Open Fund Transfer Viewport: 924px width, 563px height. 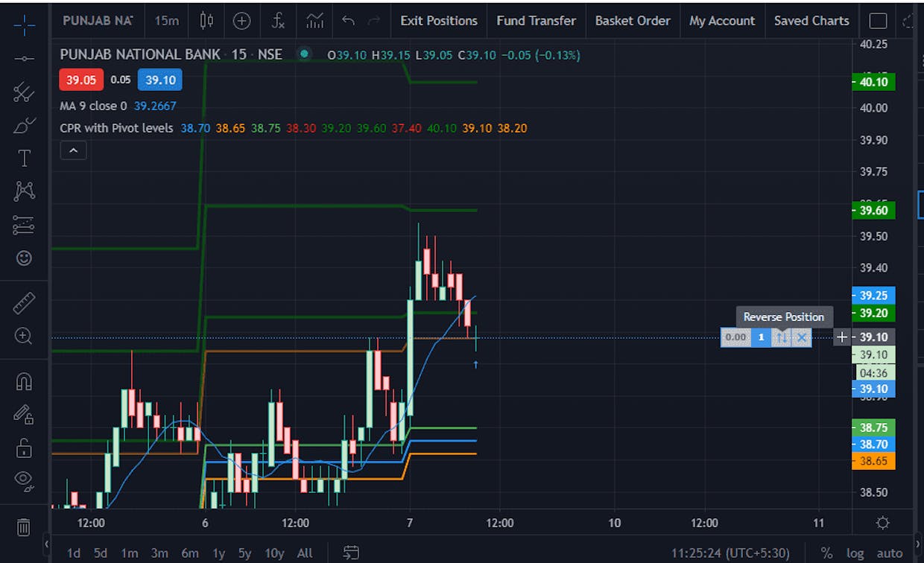(537, 21)
